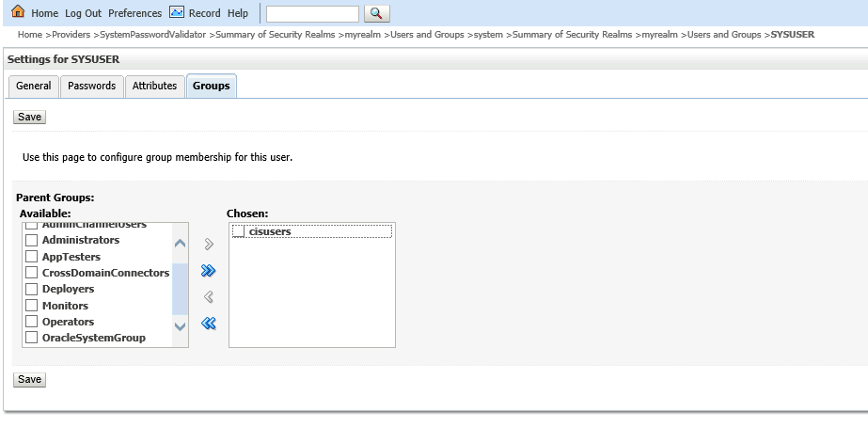Open SystemPasswordValidator breadcrumb link

152,35
